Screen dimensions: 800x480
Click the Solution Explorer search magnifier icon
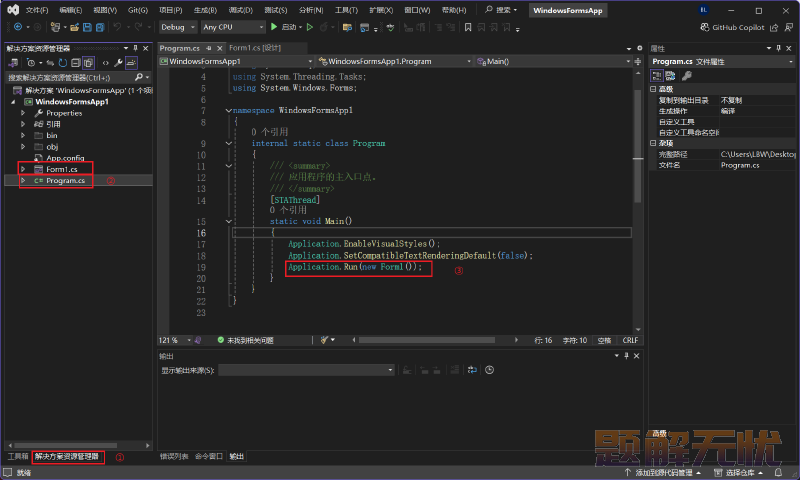click(139, 77)
